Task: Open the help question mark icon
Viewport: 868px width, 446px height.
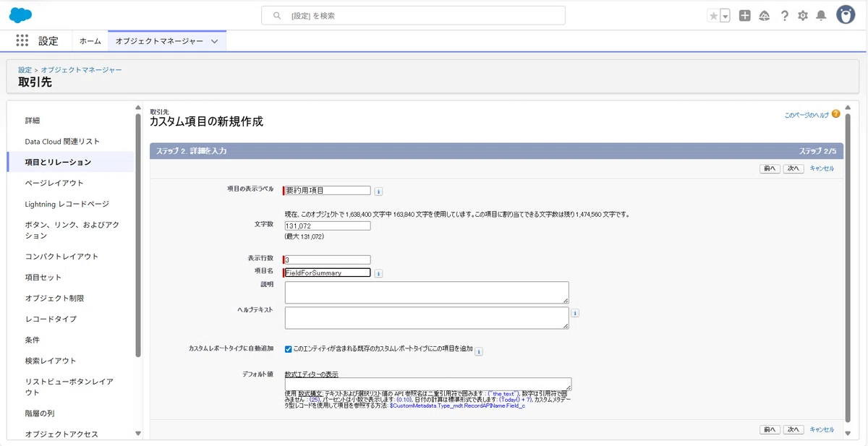Action: 785,16
